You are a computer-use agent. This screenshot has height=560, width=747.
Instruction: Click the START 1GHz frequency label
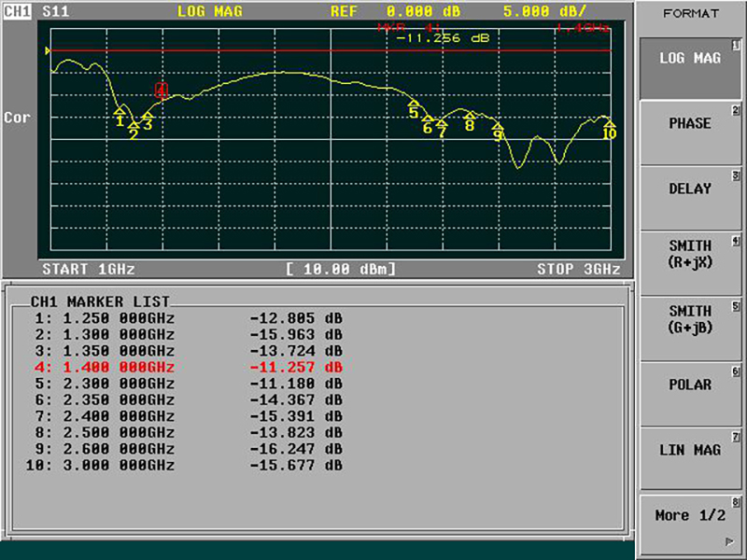tap(89, 269)
